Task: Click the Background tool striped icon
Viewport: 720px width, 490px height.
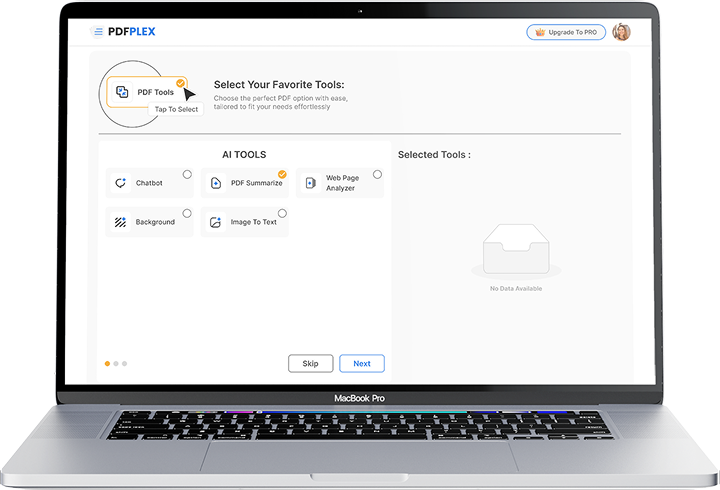Action: [x=120, y=222]
